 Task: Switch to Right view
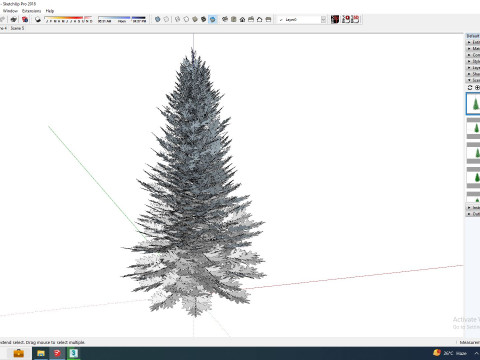point(251,19)
